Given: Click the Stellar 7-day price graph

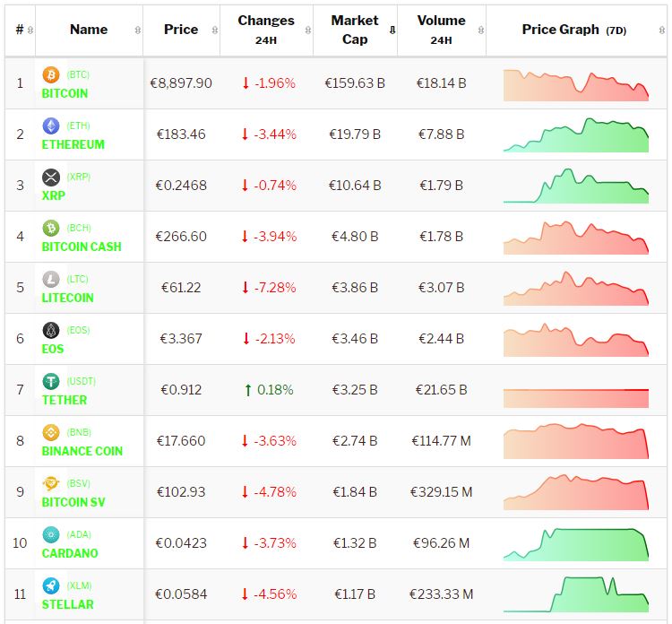Looking at the screenshot, I should coord(575,594).
